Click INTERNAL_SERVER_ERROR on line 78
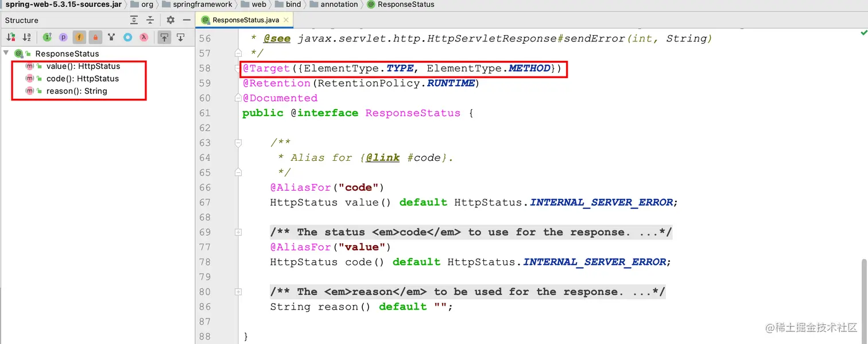868x344 pixels. click(594, 262)
